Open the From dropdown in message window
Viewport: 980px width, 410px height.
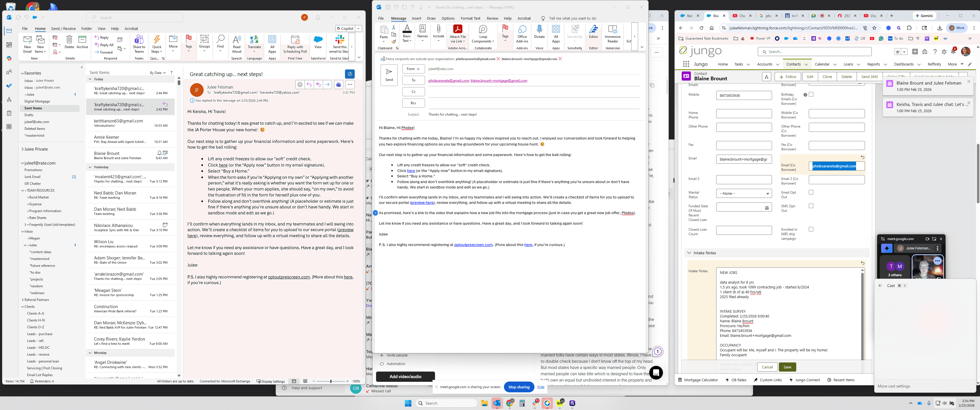(x=413, y=69)
